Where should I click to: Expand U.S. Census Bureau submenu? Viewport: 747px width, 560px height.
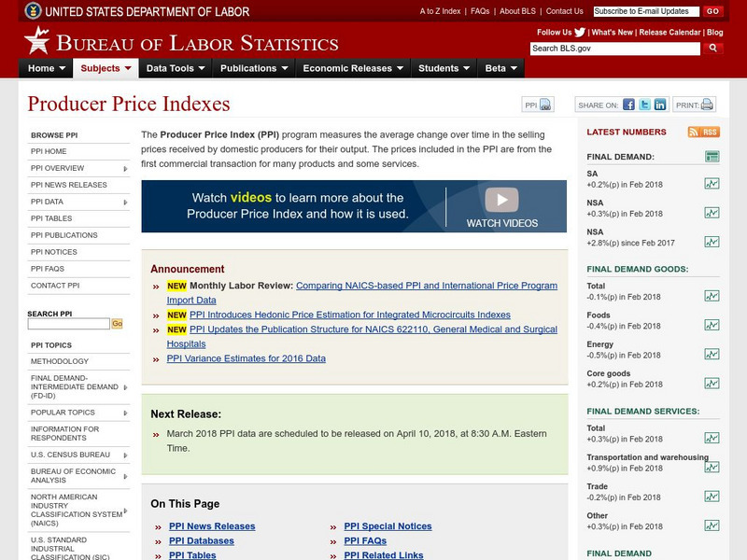[125, 455]
